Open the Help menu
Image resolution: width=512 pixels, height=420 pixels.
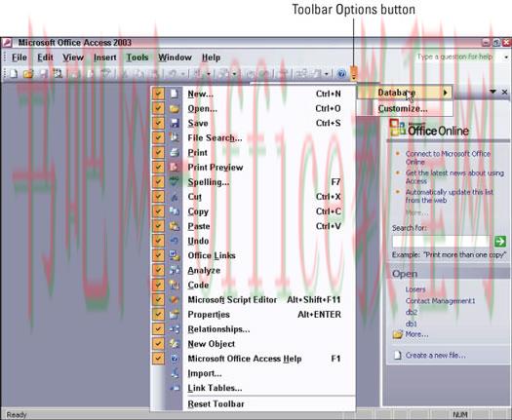click(211, 57)
